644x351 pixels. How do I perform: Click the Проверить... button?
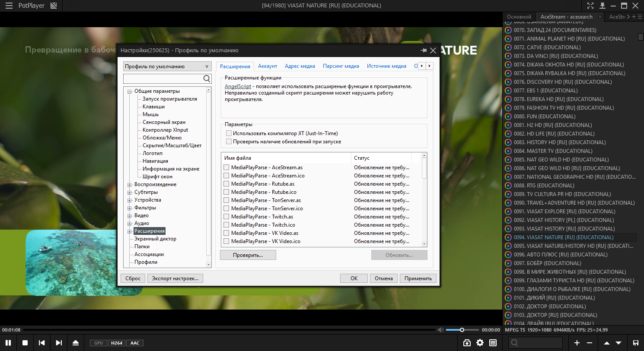coord(248,255)
